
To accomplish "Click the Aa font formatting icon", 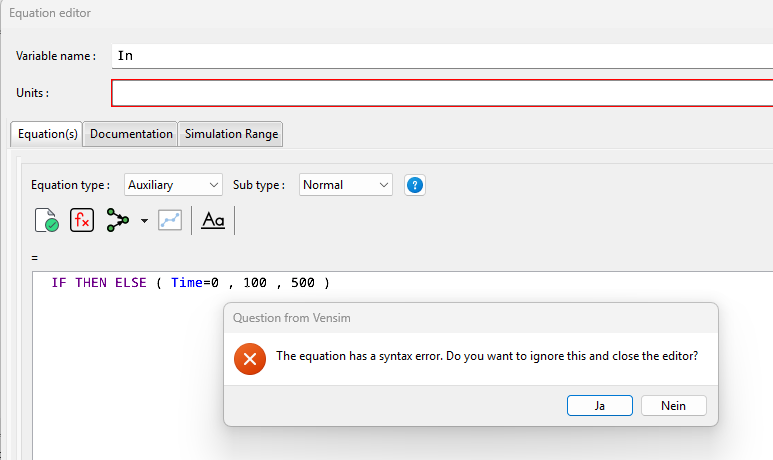I will (213, 220).
